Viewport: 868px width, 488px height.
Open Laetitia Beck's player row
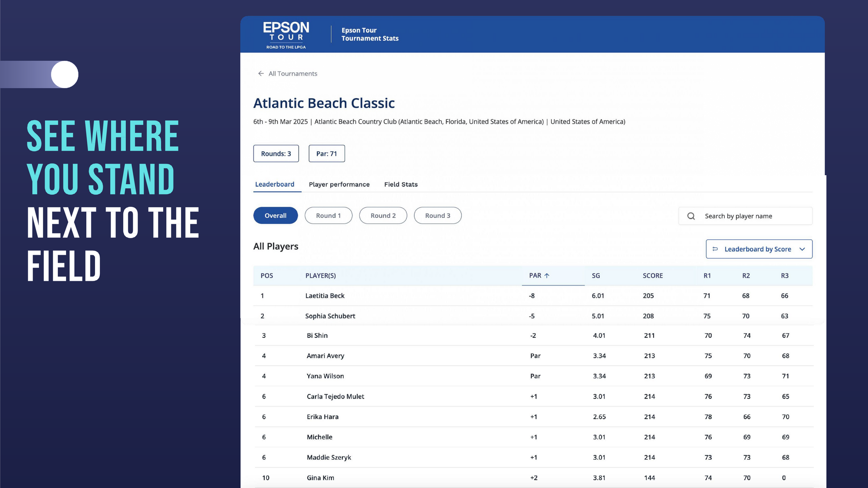pos(325,296)
